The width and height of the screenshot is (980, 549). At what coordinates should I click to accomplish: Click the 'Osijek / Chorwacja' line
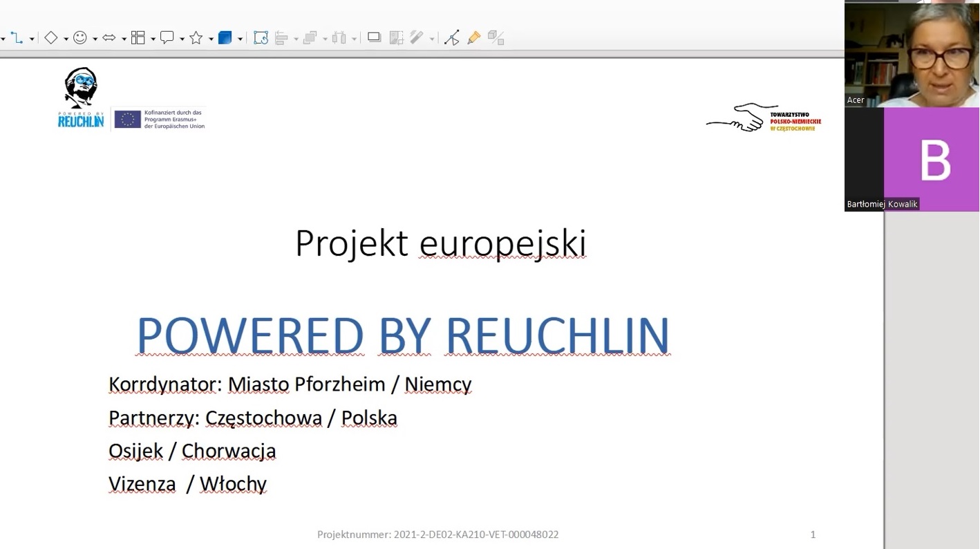coord(192,451)
